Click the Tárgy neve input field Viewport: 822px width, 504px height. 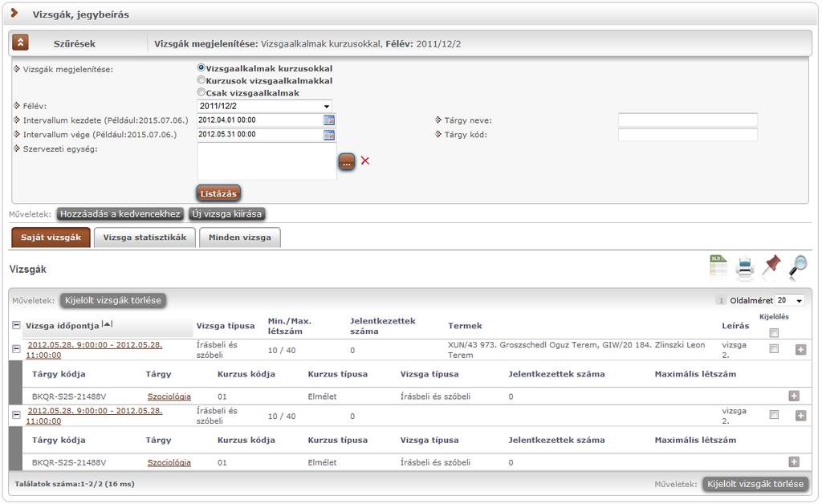pos(688,120)
